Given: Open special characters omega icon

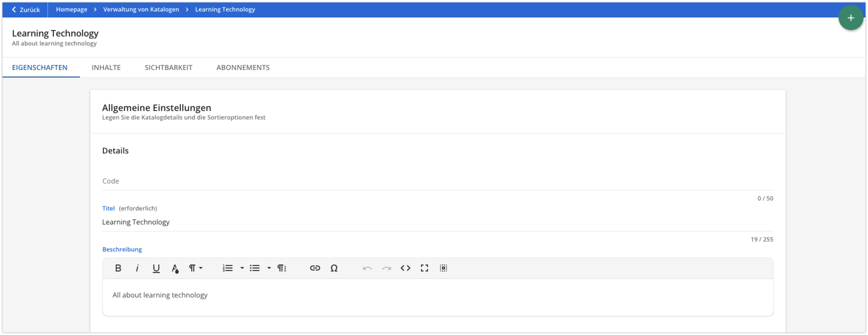Looking at the screenshot, I should click(x=334, y=268).
